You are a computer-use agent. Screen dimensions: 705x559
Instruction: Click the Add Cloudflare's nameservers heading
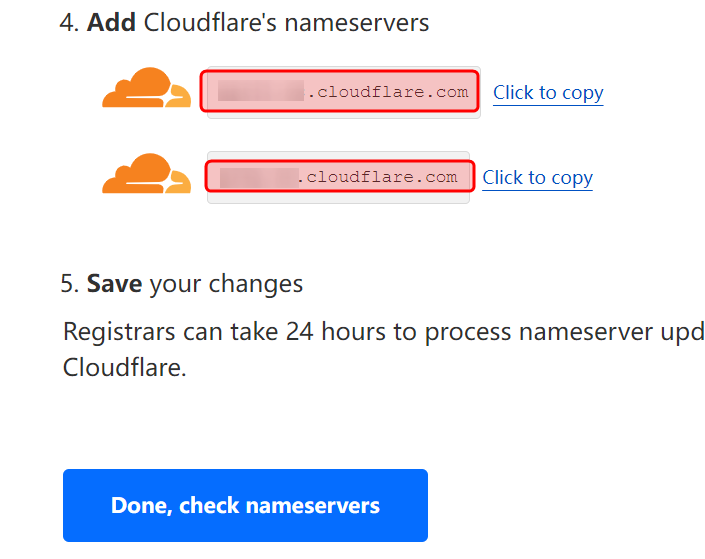tap(258, 22)
